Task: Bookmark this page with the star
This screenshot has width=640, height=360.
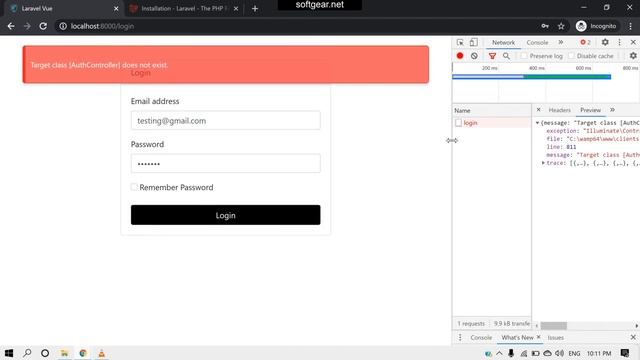Action: pyautogui.click(x=561, y=26)
